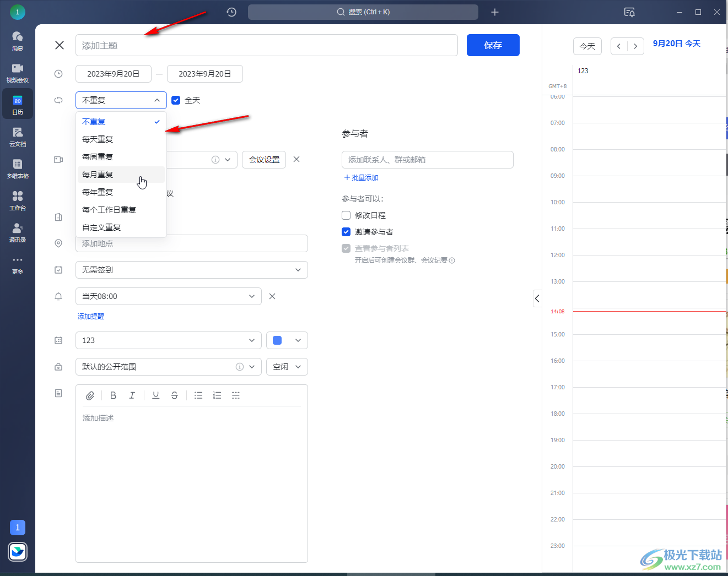Open the app icon at bottom of sidebar
Viewport: 728px width, 576px height.
pyautogui.click(x=18, y=551)
